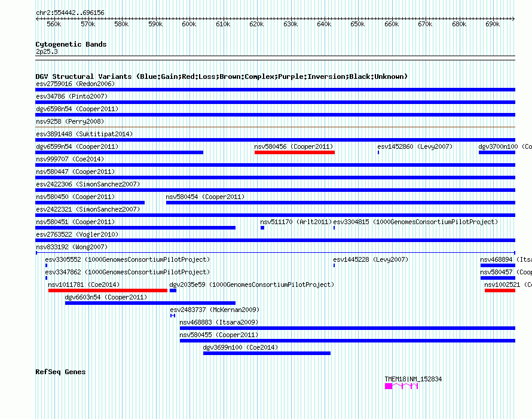The width and height of the screenshot is (532, 419).
Task: Select esv3347862 1000Genomes label
Action: 127,272
